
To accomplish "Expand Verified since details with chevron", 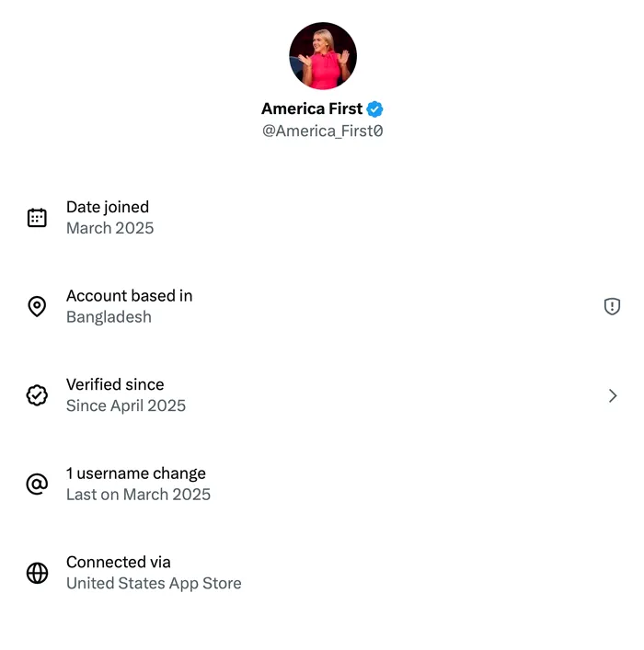I will click(x=613, y=395).
